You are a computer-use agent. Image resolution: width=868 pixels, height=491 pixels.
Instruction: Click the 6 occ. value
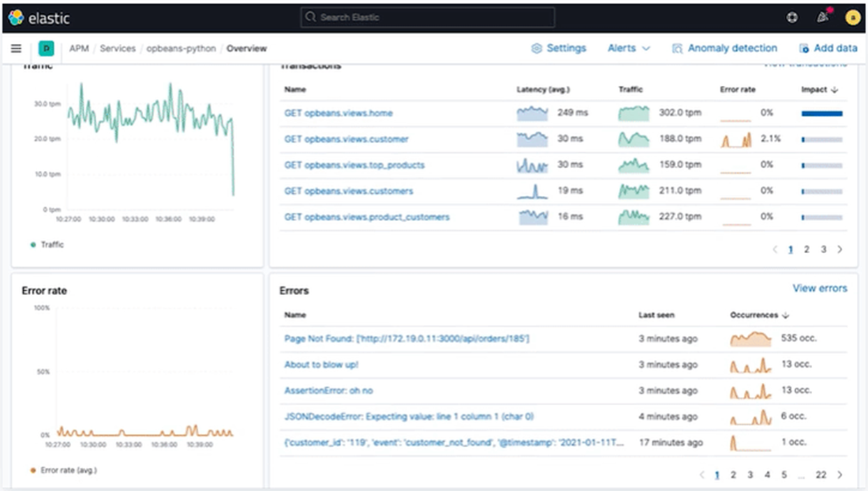(x=793, y=416)
